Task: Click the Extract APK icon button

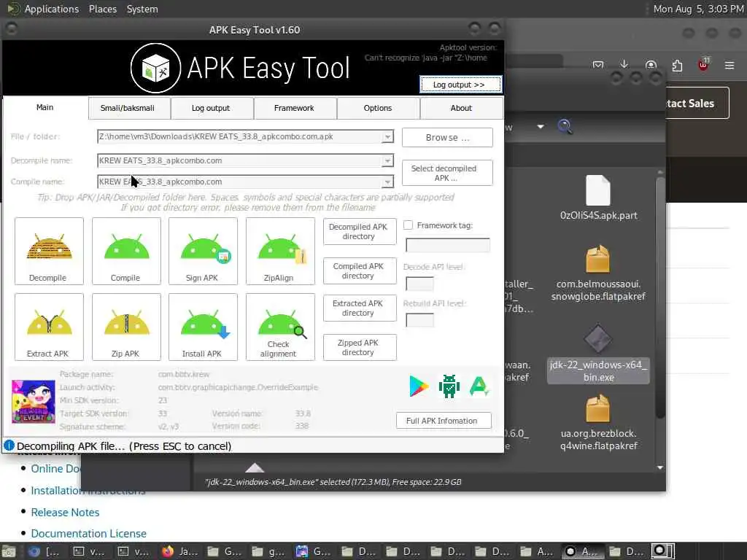Action: point(49,327)
